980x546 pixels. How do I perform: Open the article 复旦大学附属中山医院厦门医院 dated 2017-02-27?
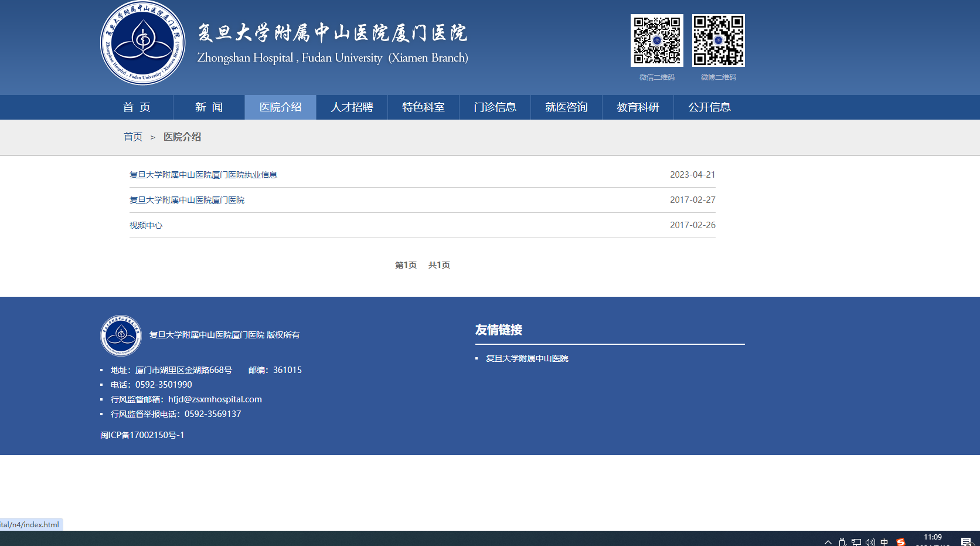point(187,200)
